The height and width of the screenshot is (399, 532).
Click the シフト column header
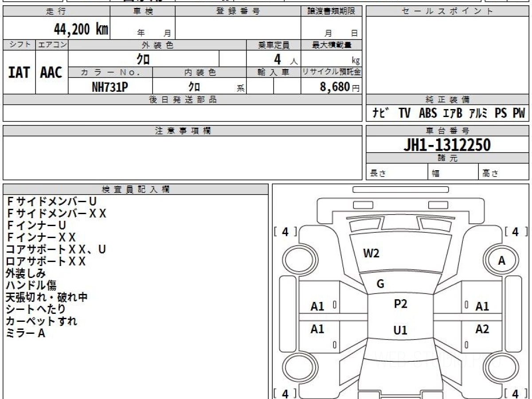[19, 45]
